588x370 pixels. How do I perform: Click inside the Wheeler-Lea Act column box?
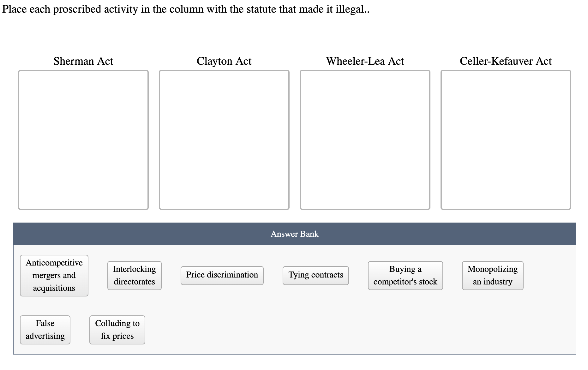pyautogui.click(x=365, y=139)
